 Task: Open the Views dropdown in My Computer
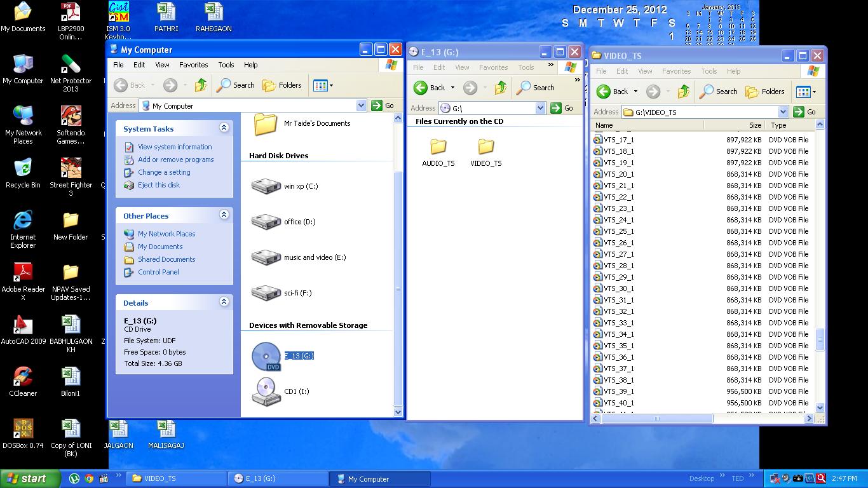(x=323, y=85)
